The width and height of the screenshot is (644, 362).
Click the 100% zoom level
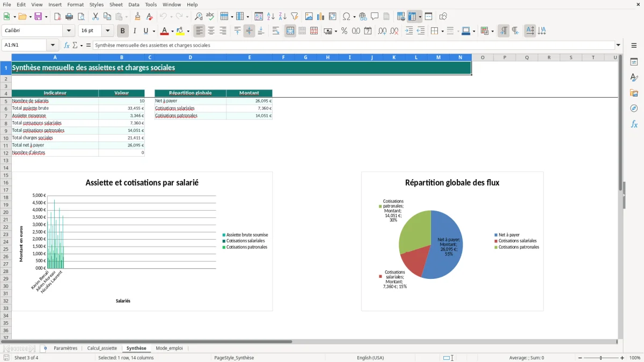(x=635, y=358)
